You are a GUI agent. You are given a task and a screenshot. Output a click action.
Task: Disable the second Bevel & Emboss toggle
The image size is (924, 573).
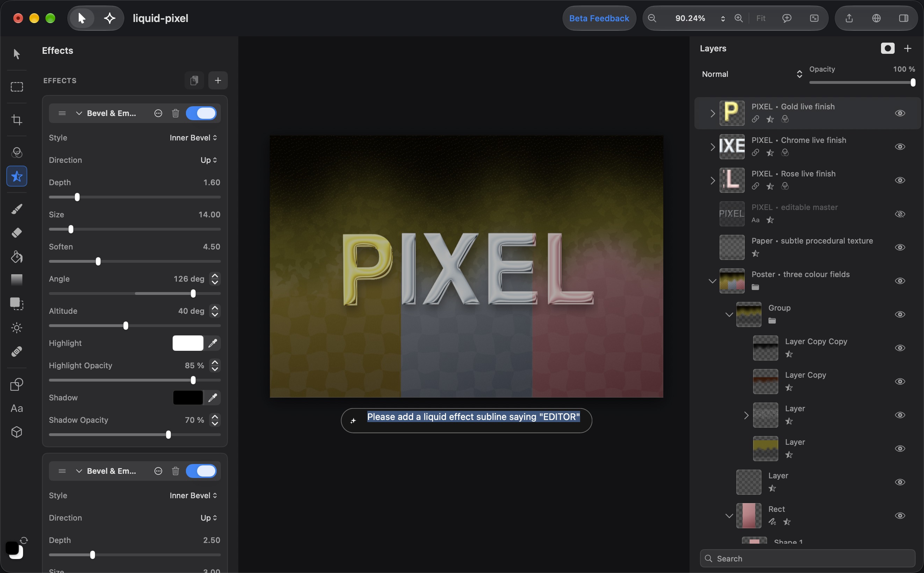click(201, 471)
